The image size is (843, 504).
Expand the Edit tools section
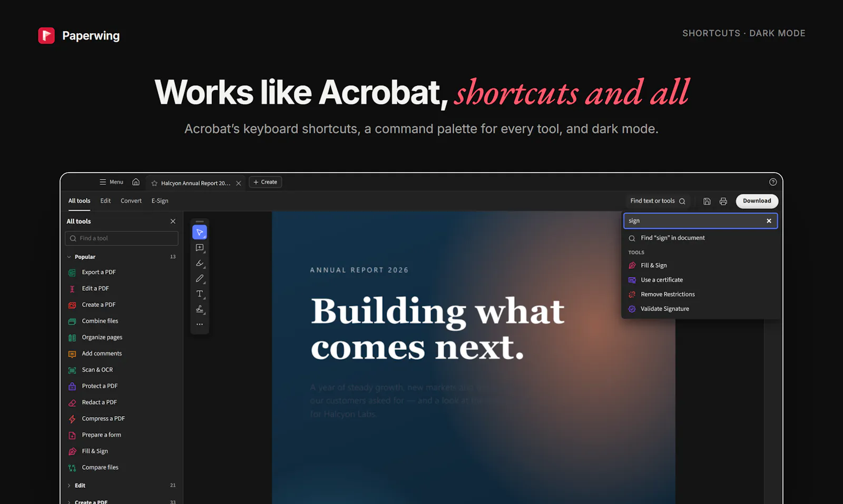pos(69,486)
